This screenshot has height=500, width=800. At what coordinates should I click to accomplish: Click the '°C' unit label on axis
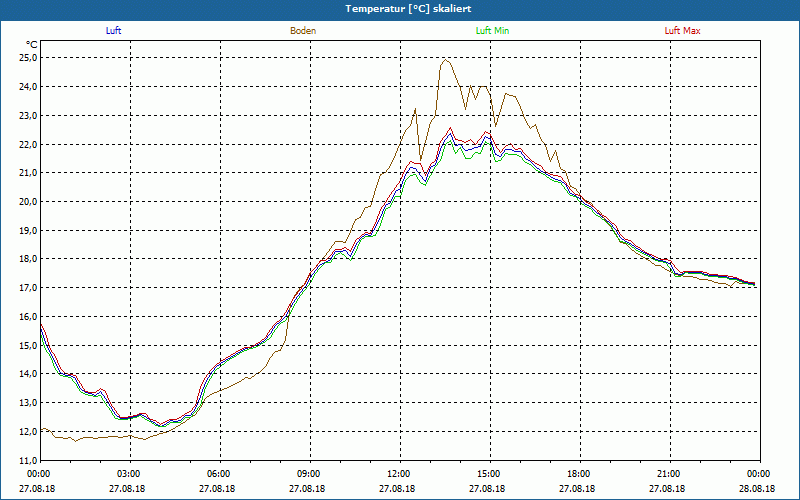pos(31,45)
